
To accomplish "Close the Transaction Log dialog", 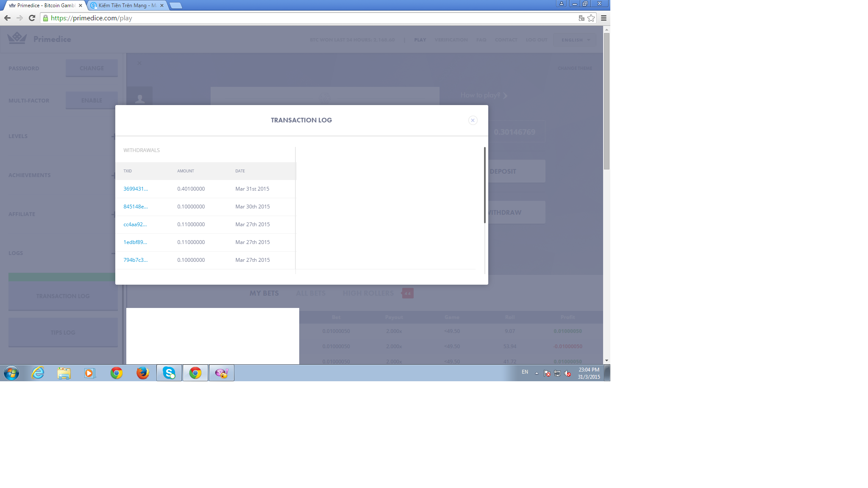I will pyautogui.click(x=473, y=120).
